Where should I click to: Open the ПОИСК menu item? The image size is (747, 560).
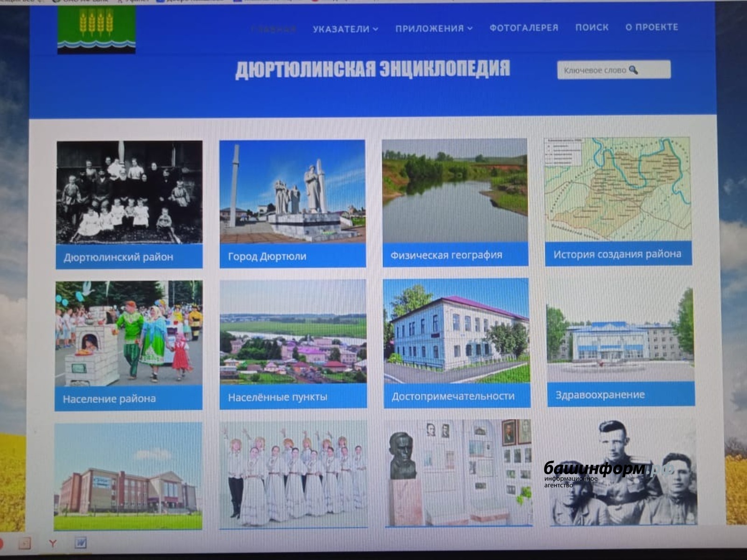click(592, 28)
